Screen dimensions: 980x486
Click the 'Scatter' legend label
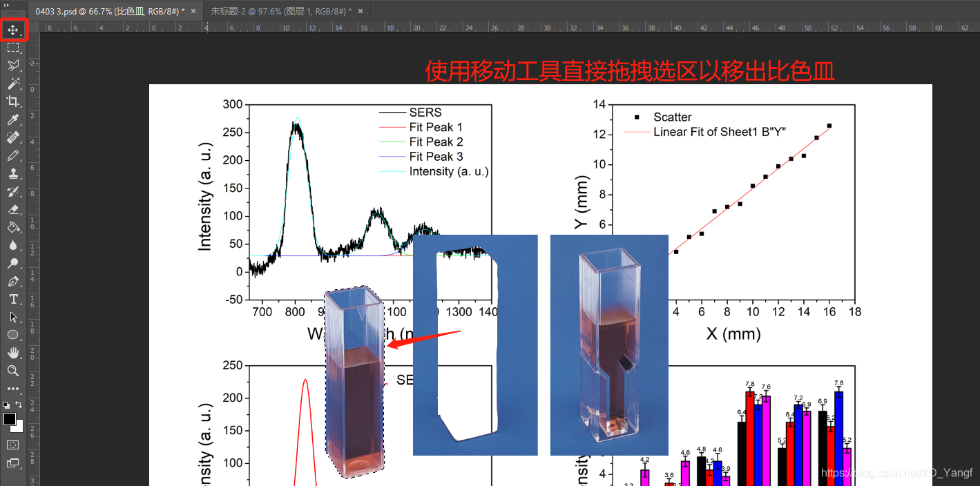(x=673, y=117)
